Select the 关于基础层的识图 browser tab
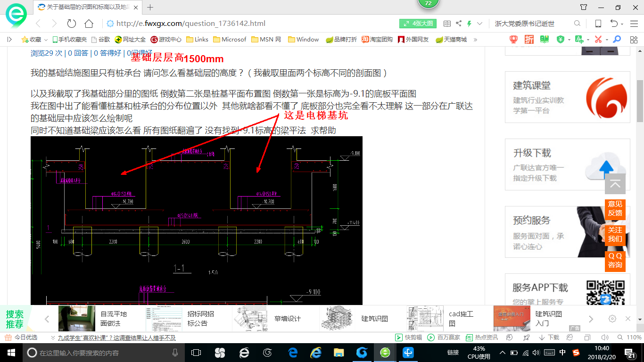The height and width of the screenshot is (362, 644). pos(88,7)
